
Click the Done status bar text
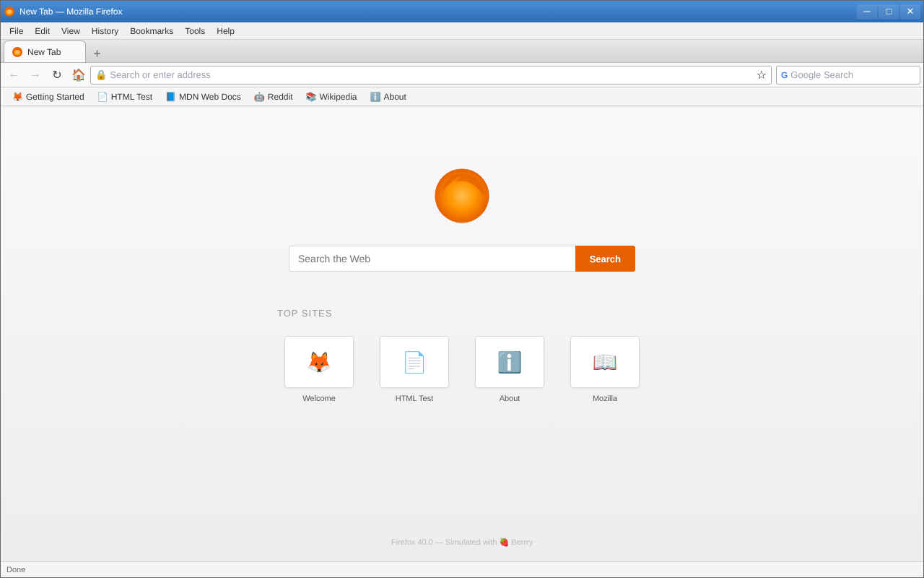coord(16,569)
